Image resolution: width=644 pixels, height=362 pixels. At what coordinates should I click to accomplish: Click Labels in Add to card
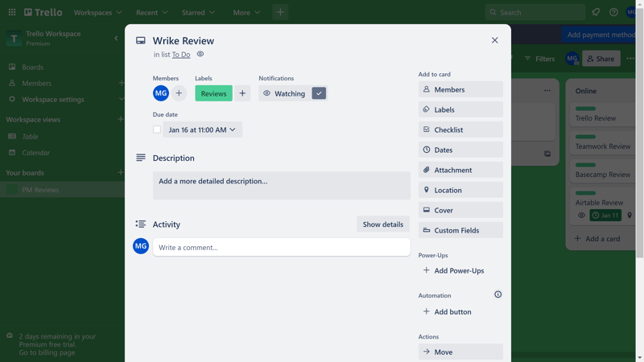pyautogui.click(x=460, y=109)
